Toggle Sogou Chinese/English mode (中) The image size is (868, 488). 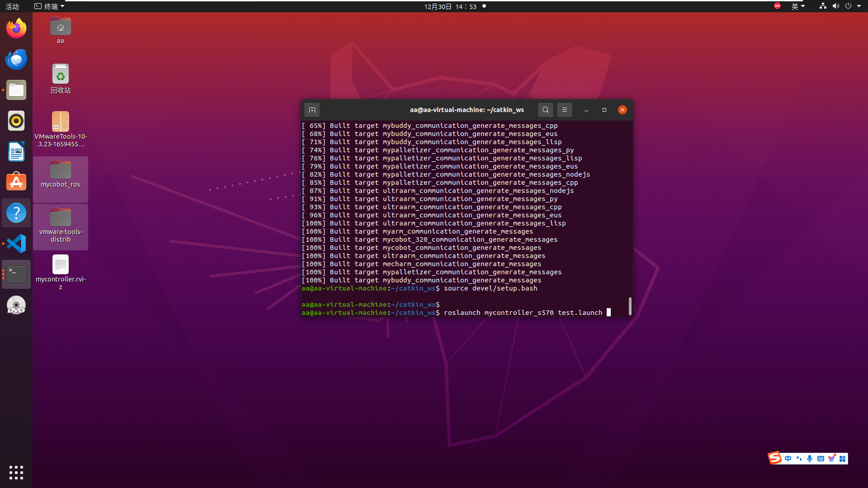pyautogui.click(x=788, y=459)
